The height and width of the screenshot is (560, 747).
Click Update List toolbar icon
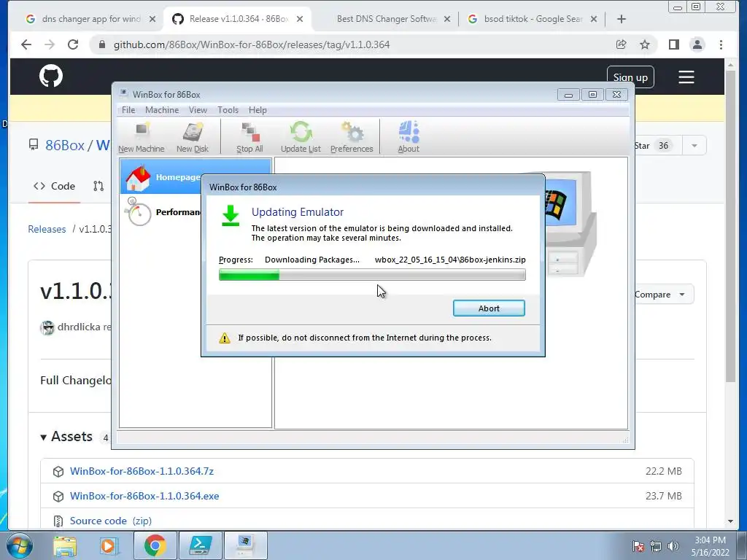(x=301, y=136)
